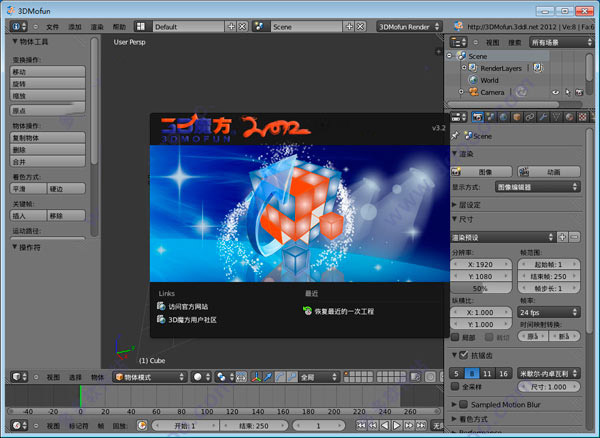Open the Object Data tab (triangle mesh icon)
Image resolution: width=600 pixels, height=438 pixels.
point(556,117)
